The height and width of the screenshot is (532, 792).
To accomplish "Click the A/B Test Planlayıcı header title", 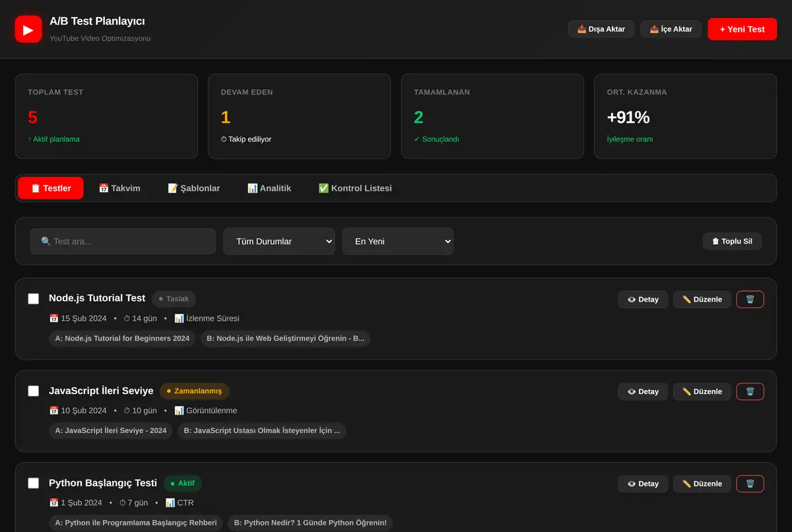I will click(97, 22).
